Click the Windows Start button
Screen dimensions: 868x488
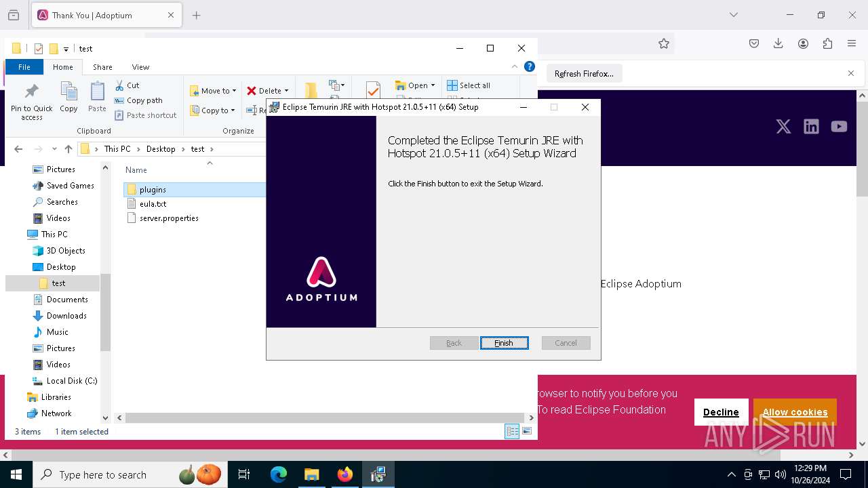point(16,474)
